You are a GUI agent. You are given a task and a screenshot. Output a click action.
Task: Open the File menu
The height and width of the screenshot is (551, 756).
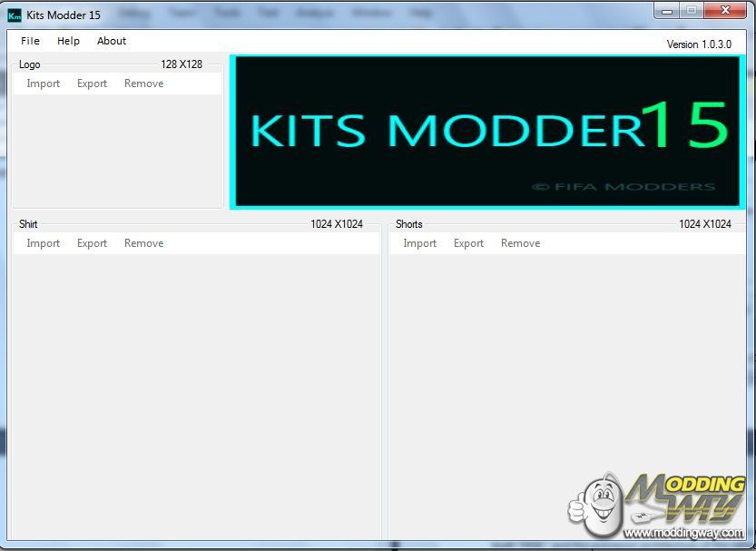coord(30,41)
